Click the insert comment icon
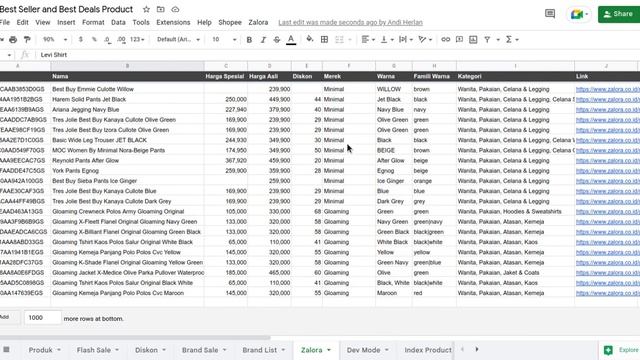The width and height of the screenshot is (640, 360). (459, 40)
